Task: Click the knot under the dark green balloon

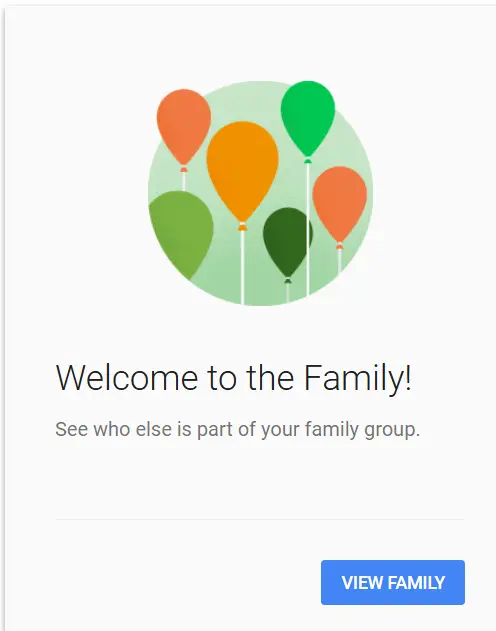Action: click(287, 280)
